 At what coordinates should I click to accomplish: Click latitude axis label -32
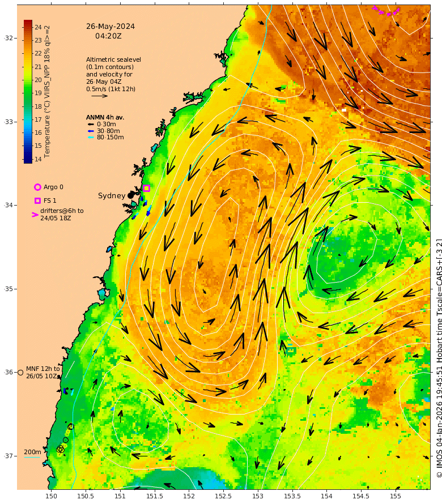pos(8,39)
